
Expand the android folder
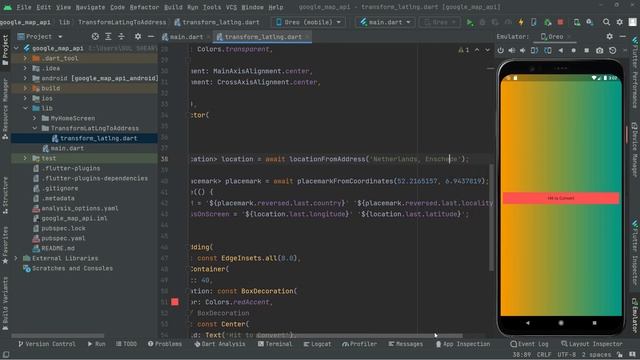25,78
